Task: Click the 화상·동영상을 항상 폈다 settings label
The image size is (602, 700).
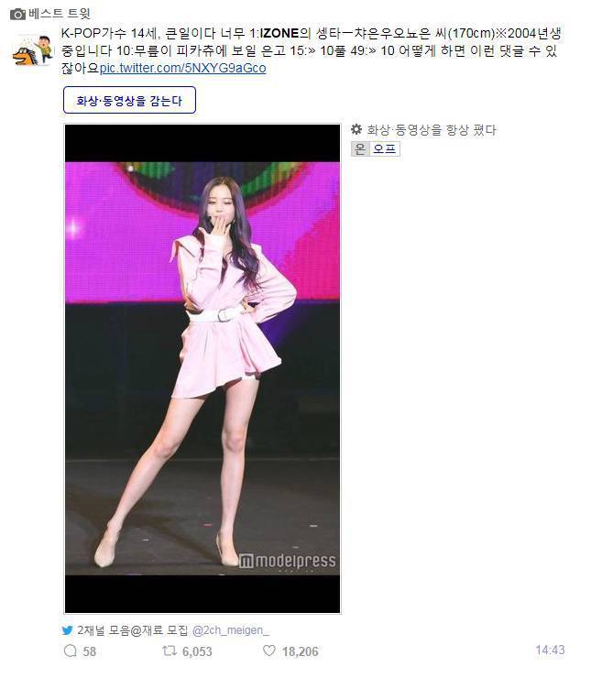Action: [432, 130]
